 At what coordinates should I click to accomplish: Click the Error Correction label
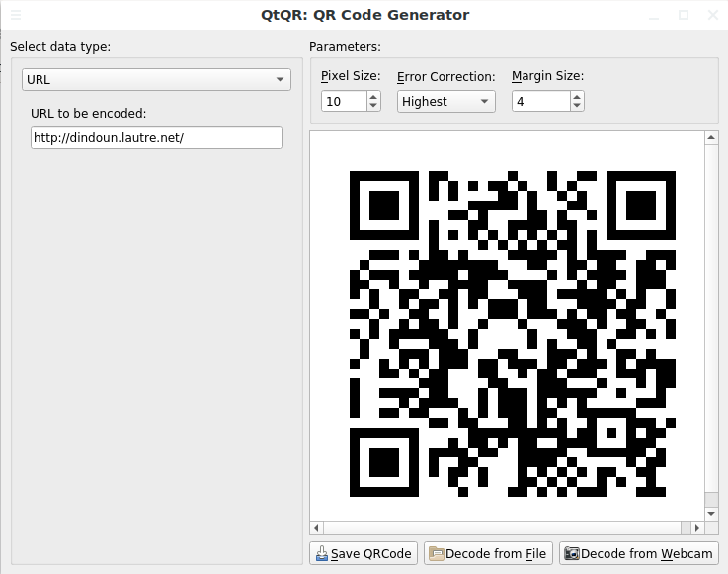point(446,77)
